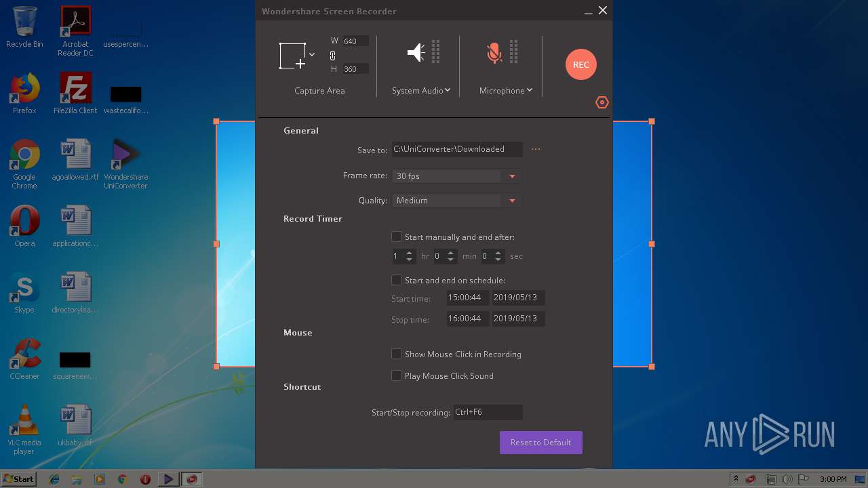Browse save location via three-dots button
This screenshot has height=488, width=868.
click(x=536, y=149)
